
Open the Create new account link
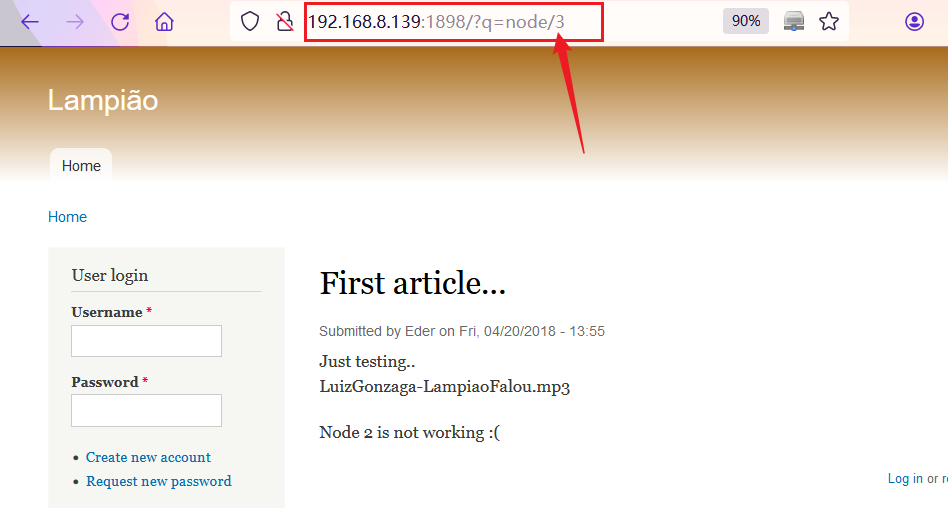[148, 457]
